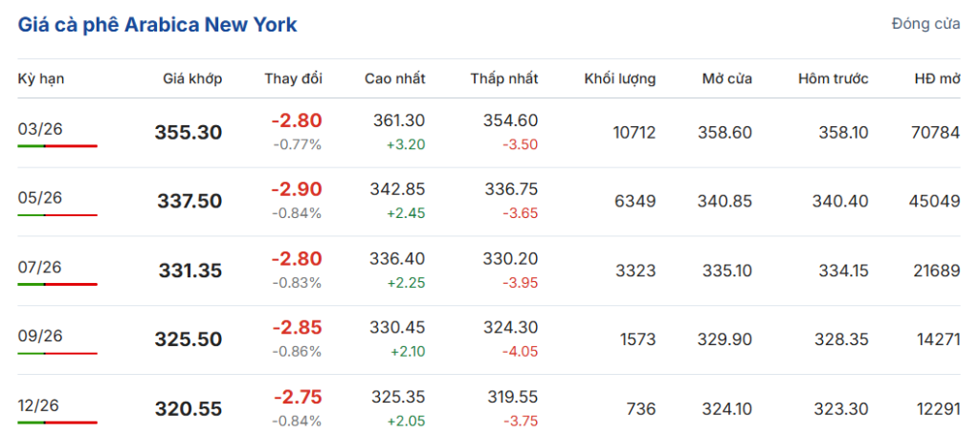Viewport: 980px width, 437px height.
Task: Open the 03/26 contract term
Action: point(40,129)
